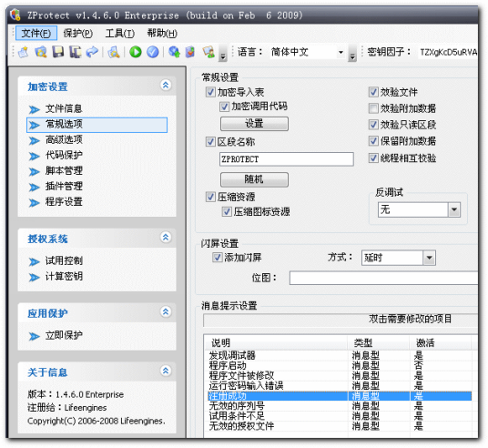The width and height of the screenshot is (488, 448).
Task: Collapse the 应用保护 panel
Action: click(x=166, y=311)
